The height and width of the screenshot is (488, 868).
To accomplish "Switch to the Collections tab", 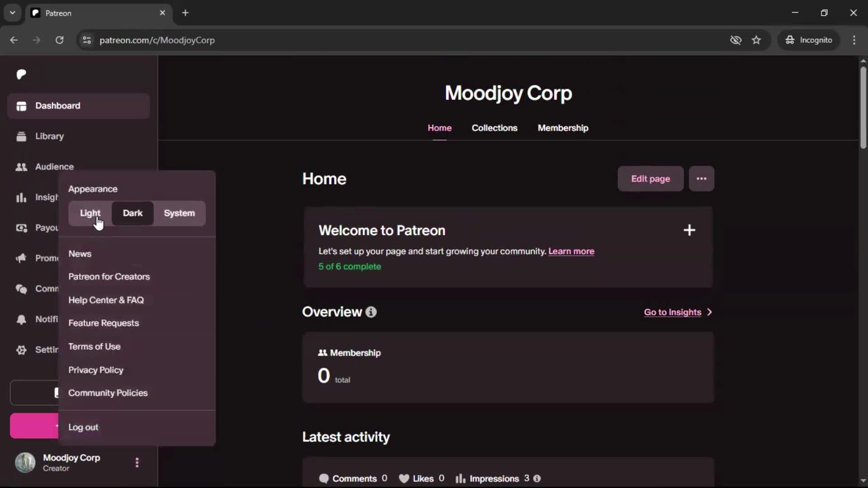I will [494, 128].
